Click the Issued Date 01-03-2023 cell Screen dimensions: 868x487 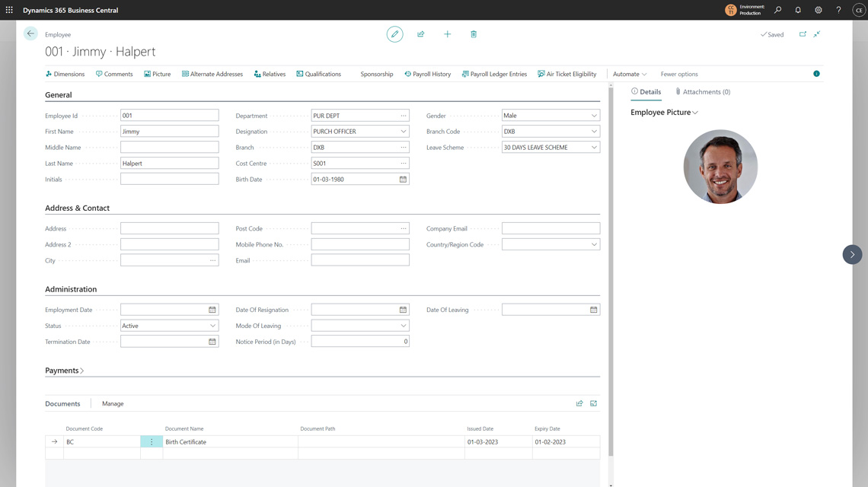pos(498,441)
